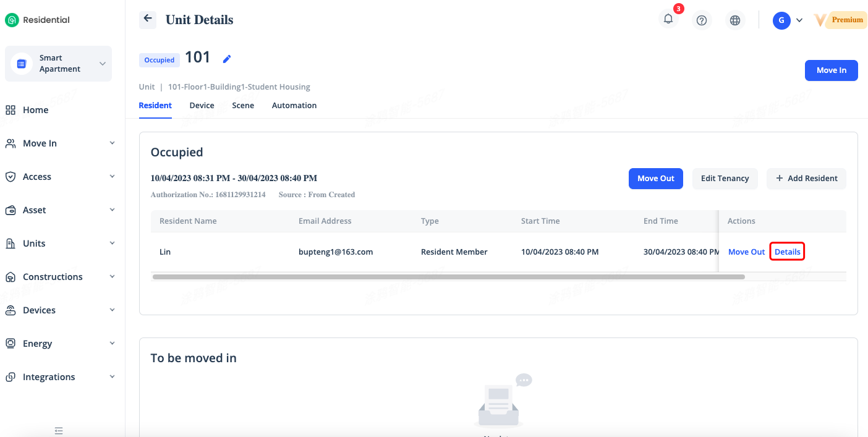Open the Smart Apartment project selector
The width and height of the screenshot is (868, 437).
59,64
